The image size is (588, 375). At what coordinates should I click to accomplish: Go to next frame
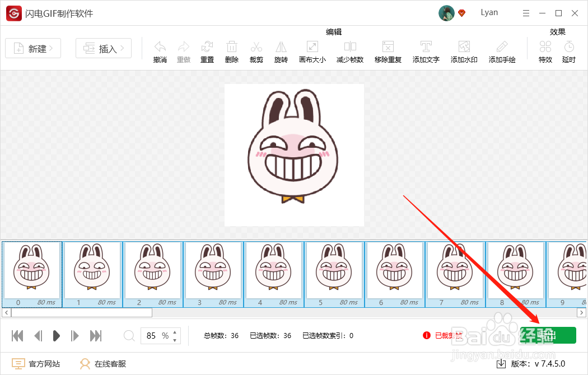74,336
